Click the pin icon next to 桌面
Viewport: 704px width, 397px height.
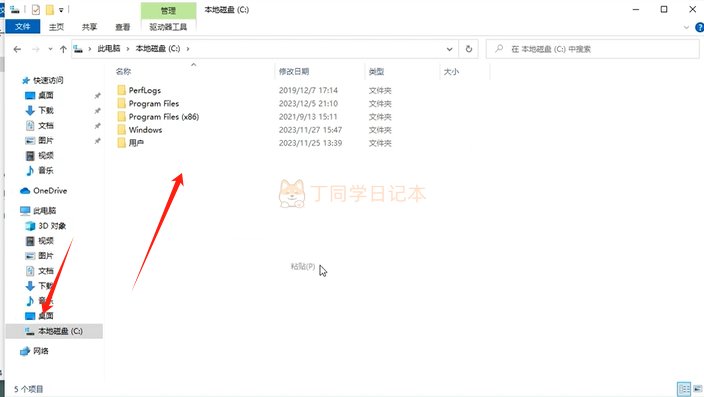(97, 95)
